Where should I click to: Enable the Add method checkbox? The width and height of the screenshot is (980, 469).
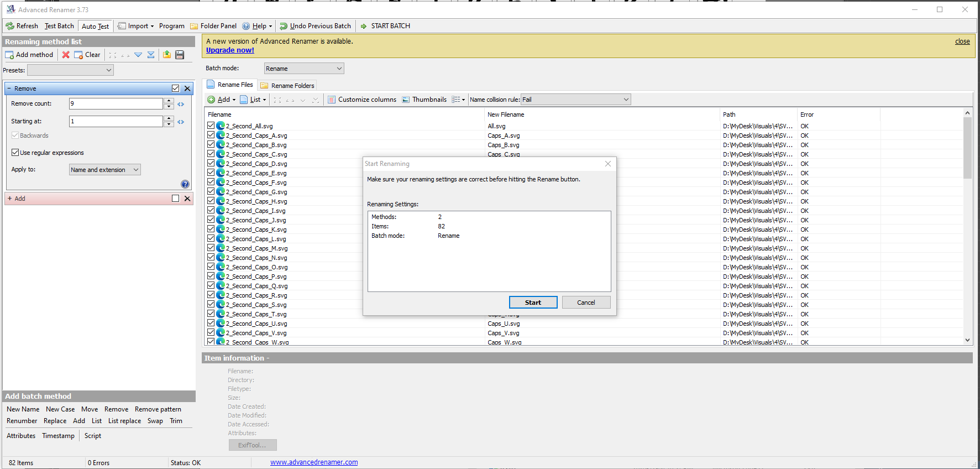(175, 199)
